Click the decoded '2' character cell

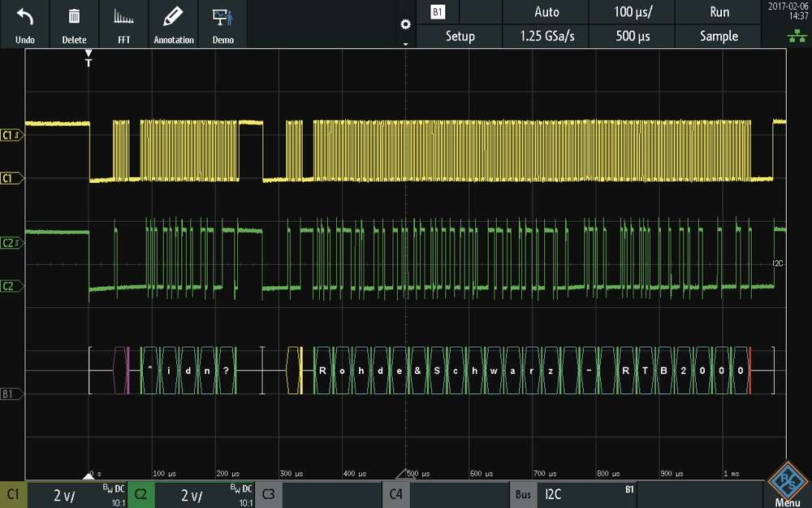coord(684,371)
